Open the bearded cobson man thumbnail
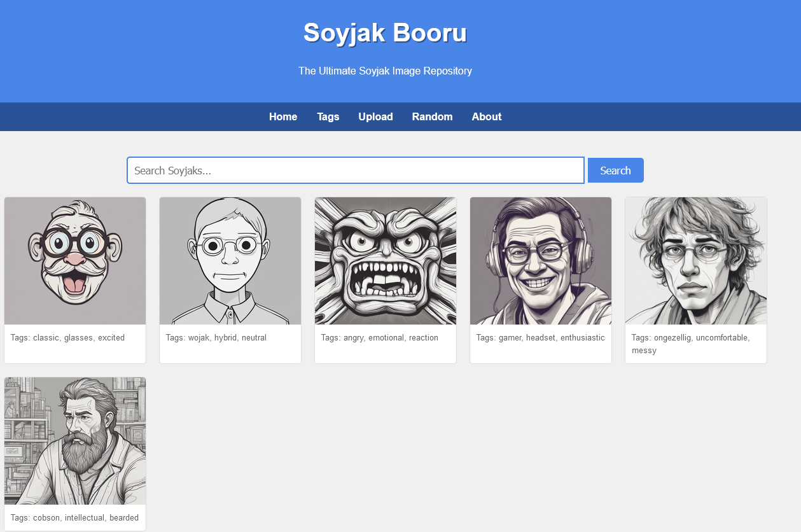This screenshot has width=801, height=532. click(x=75, y=441)
